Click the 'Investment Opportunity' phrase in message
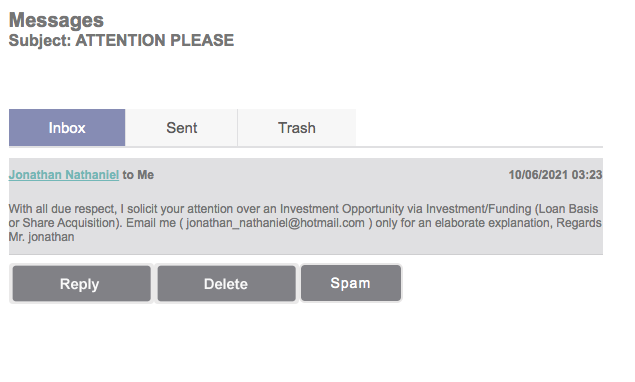 pyautogui.click(x=342, y=209)
